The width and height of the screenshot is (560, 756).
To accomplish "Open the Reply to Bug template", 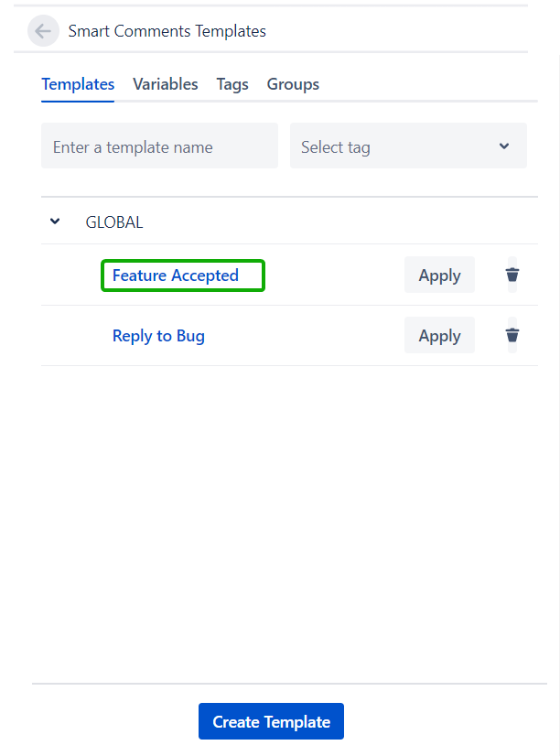I will click(x=158, y=336).
